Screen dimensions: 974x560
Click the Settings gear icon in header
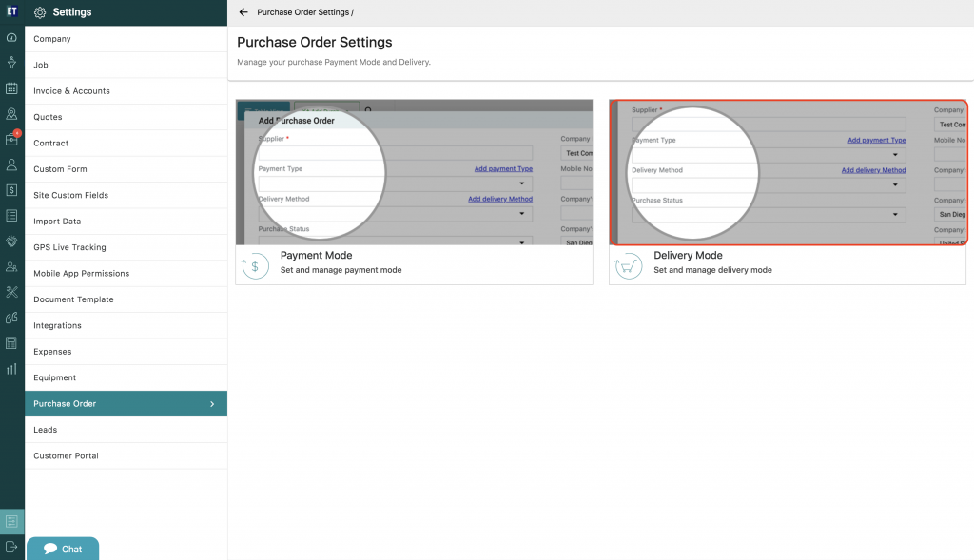(40, 12)
